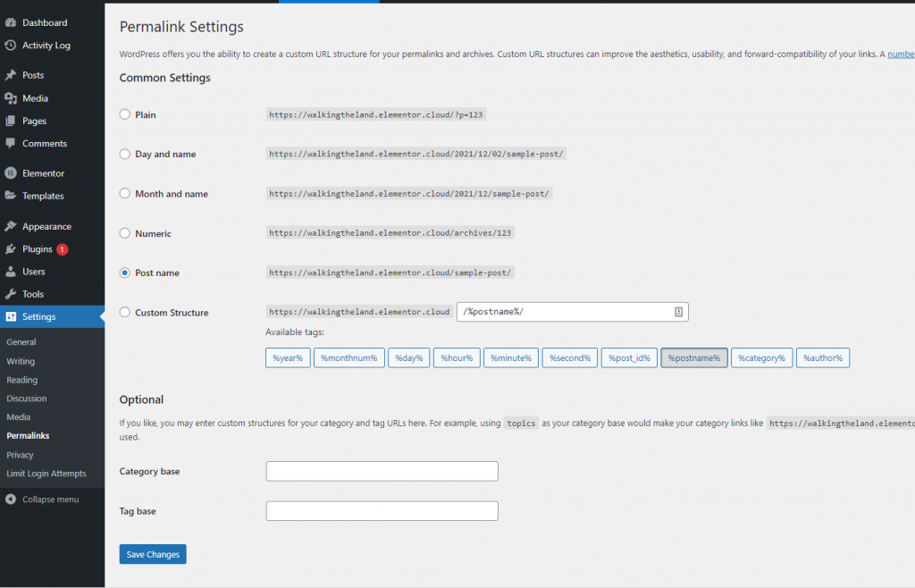Open the General settings submenu item
The width and height of the screenshot is (915, 588).
tap(21, 342)
